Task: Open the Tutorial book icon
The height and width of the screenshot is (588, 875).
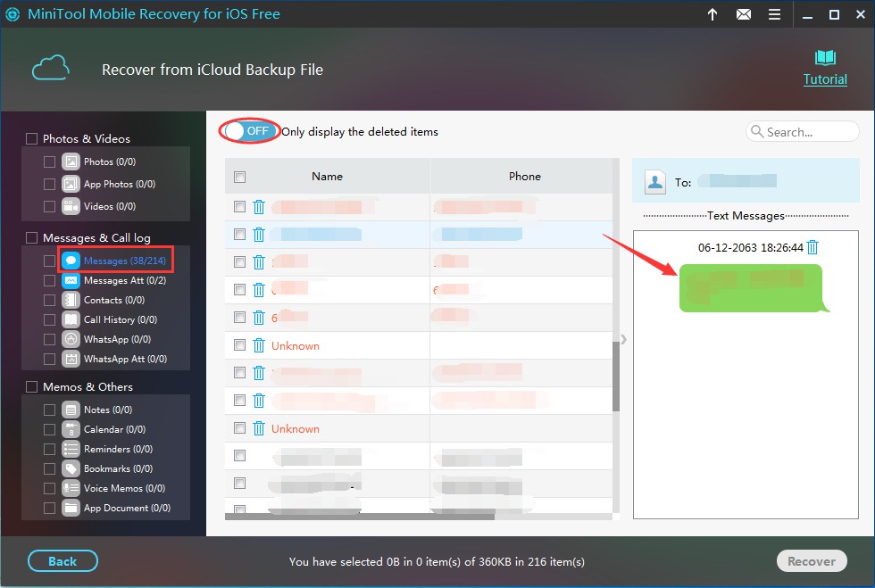Action: point(825,57)
